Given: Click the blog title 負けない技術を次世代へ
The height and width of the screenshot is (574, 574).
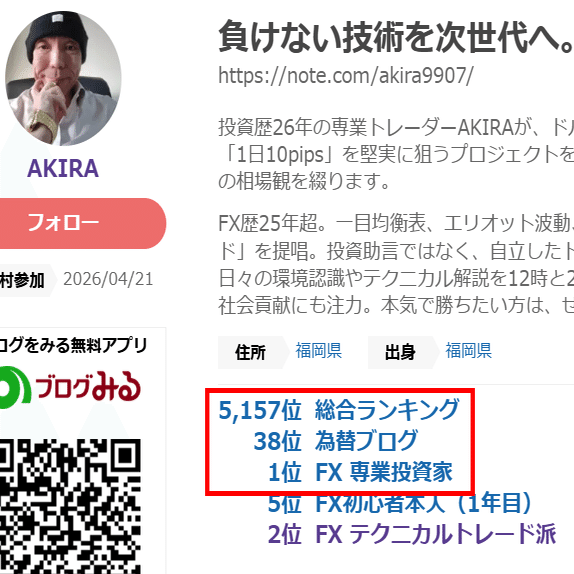Looking at the screenshot, I should point(395,37).
